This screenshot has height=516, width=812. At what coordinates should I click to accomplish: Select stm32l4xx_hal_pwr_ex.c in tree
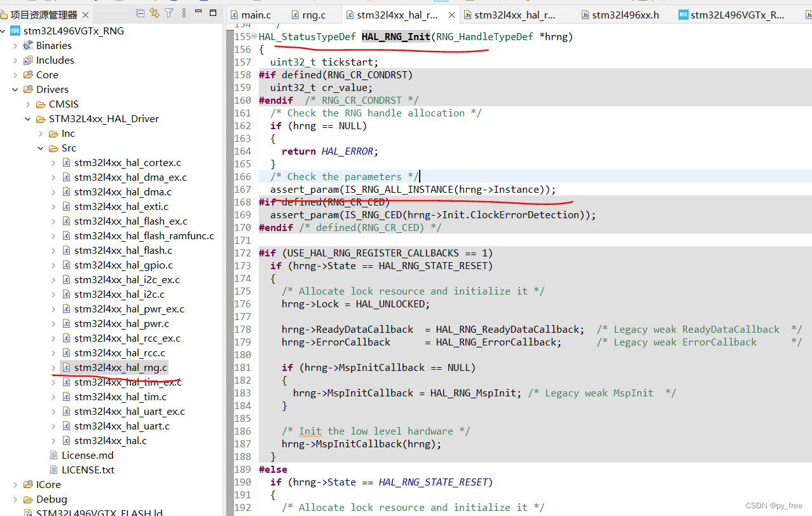click(x=129, y=309)
